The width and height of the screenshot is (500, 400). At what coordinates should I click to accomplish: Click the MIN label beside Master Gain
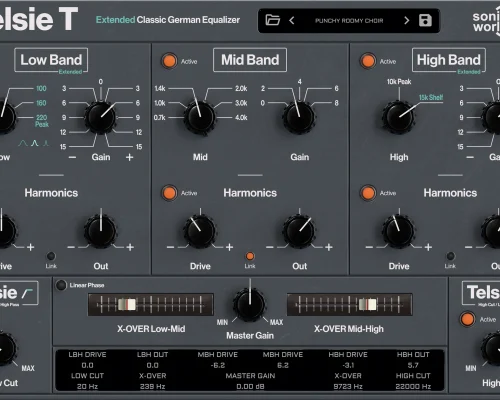tap(222, 322)
